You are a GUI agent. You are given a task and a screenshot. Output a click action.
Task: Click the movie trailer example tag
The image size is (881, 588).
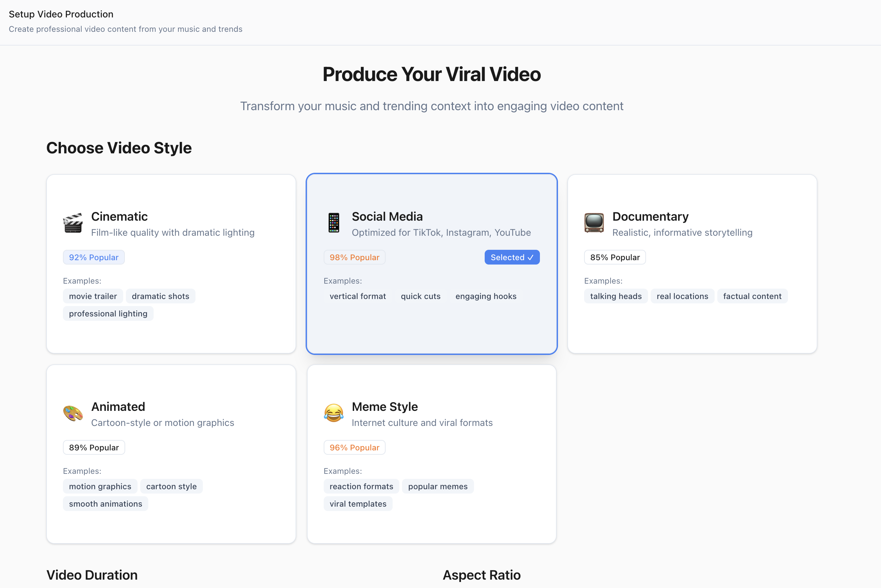93,296
